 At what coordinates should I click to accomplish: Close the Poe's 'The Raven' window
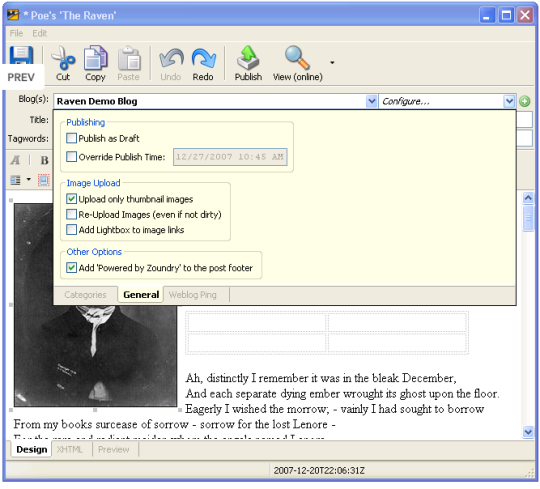[x=525, y=15]
